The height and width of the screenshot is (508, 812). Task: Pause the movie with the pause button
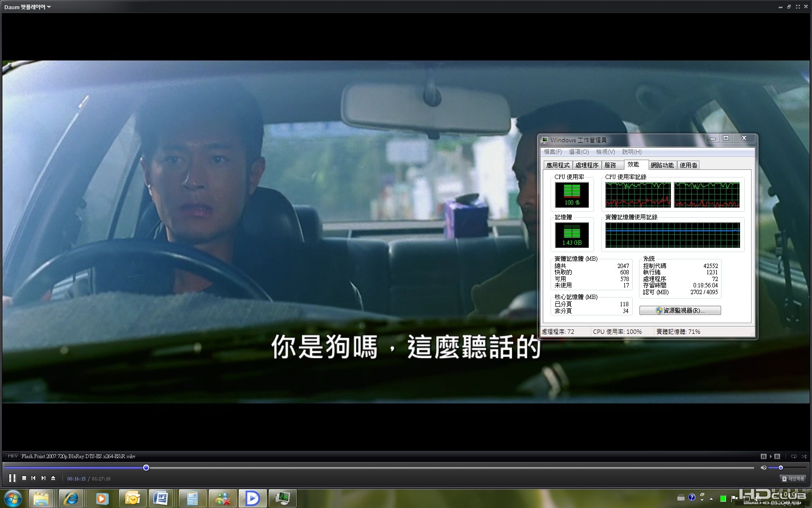pos(12,478)
